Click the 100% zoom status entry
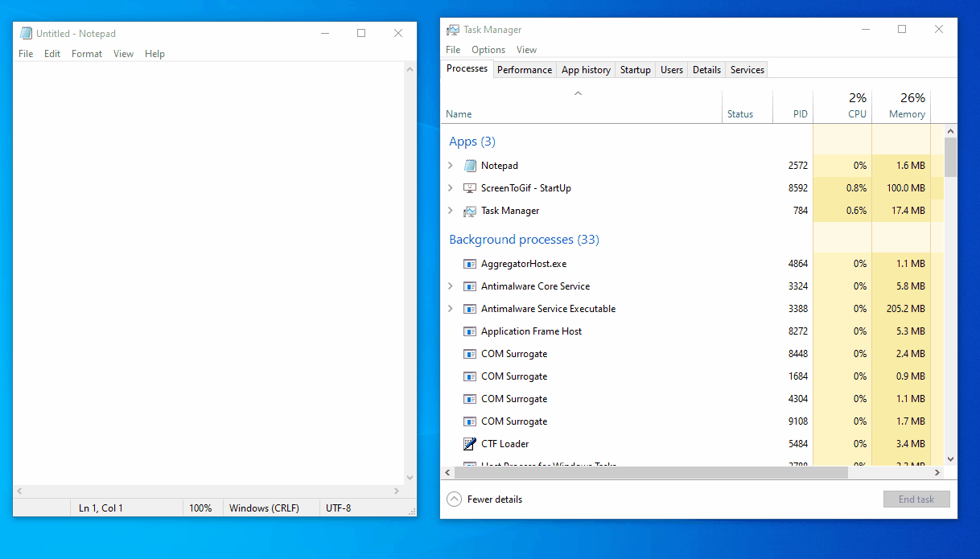The image size is (980, 559). click(200, 508)
